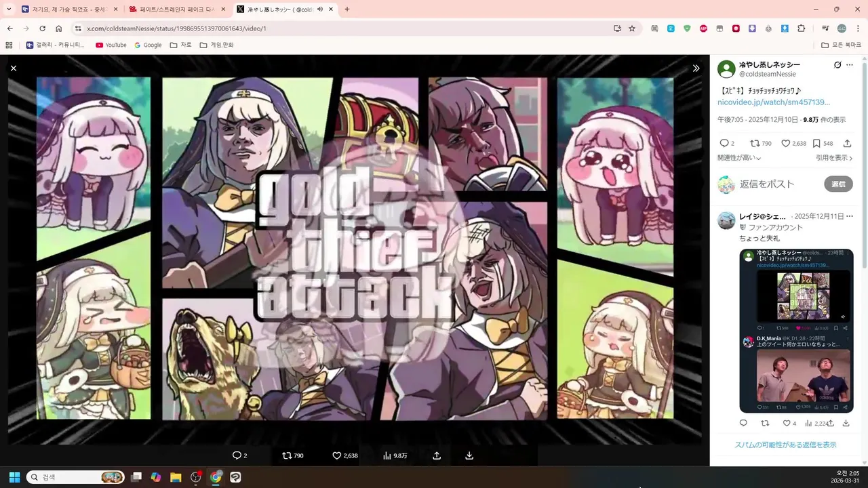Install app icon in address bar

[x=617, y=28]
